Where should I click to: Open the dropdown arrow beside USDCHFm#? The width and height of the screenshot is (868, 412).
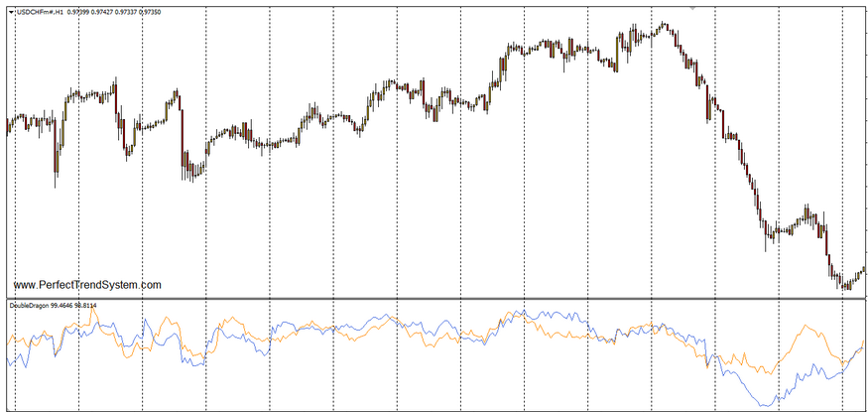coord(11,10)
